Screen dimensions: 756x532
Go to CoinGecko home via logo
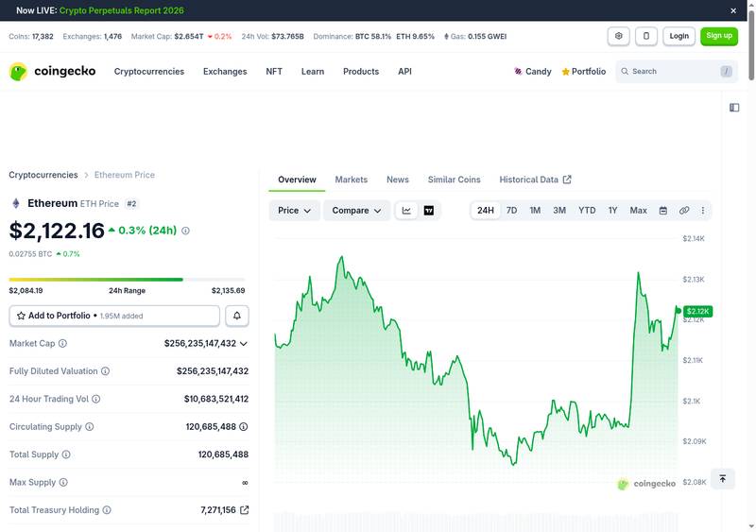coord(53,72)
